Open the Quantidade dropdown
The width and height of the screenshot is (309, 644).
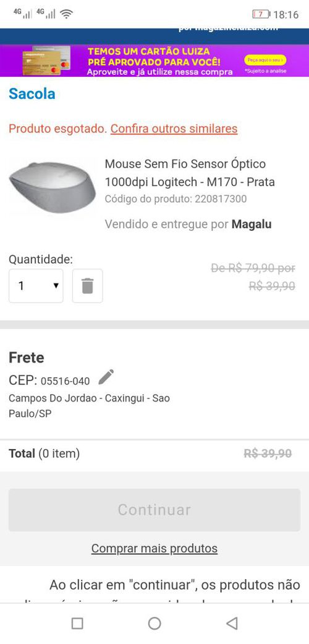[x=36, y=286]
